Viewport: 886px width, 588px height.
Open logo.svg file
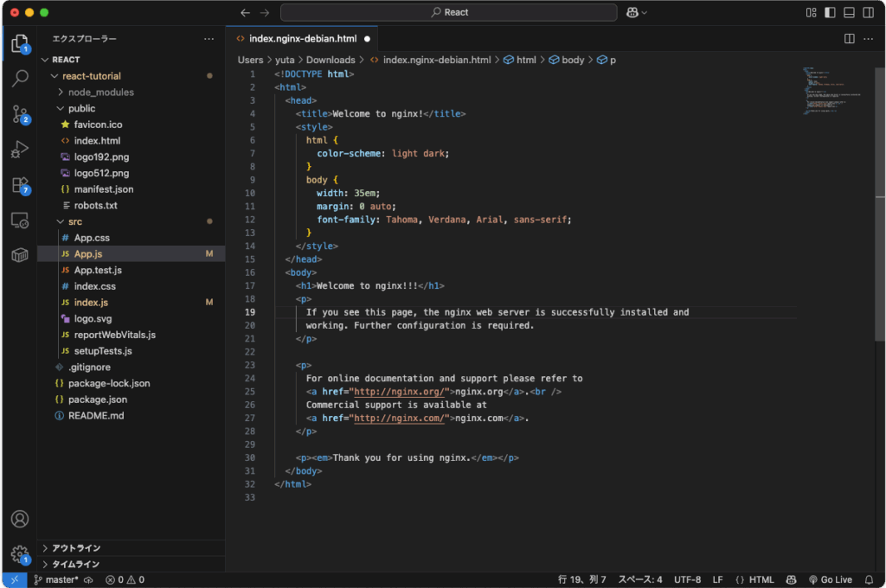(132, 318)
